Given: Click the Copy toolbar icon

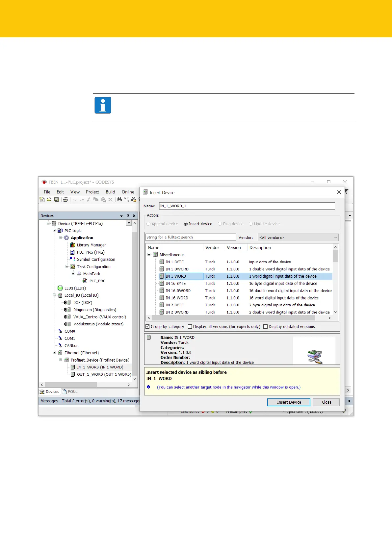Looking at the screenshot, I should click(x=96, y=199).
